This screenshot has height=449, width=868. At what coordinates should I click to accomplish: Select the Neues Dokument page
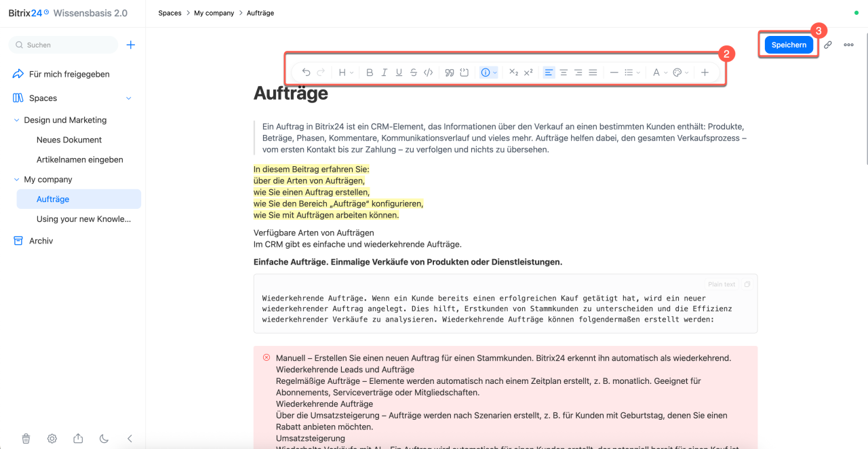[x=69, y=140]
